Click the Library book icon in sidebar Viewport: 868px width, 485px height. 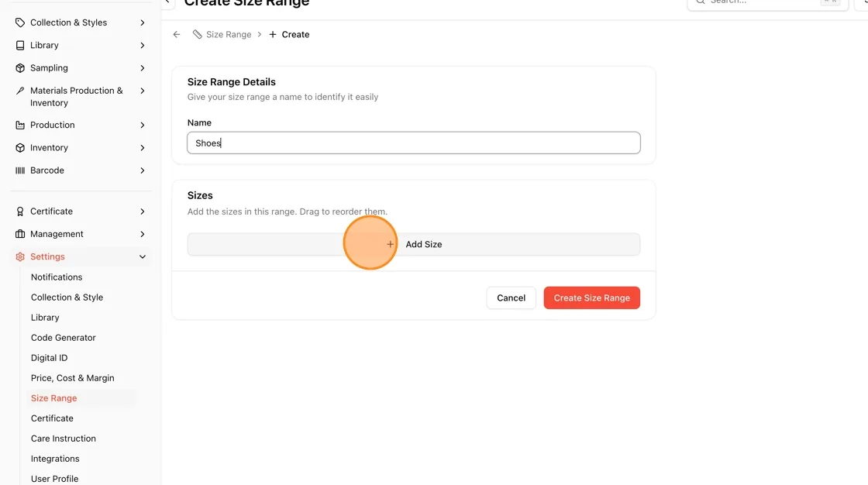click(x=20, y=46)
